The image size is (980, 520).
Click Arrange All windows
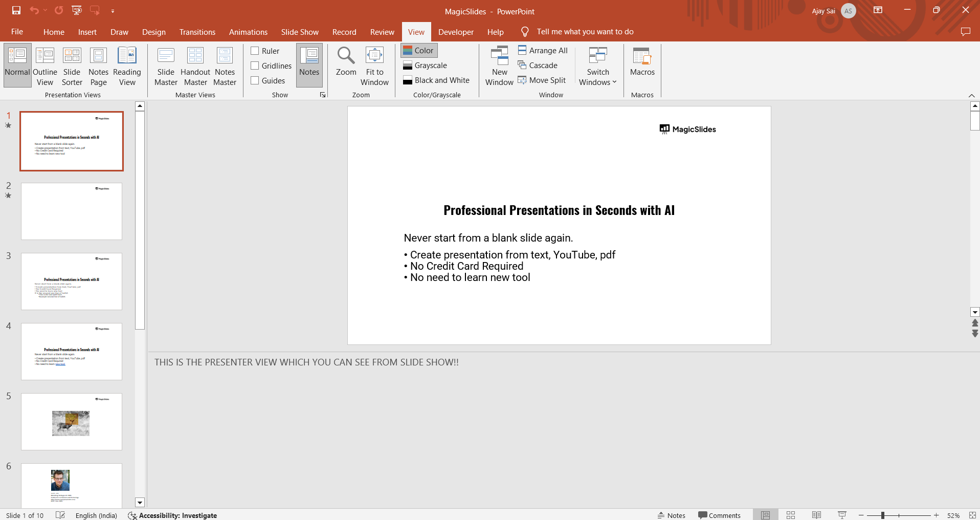coord(543,50)
